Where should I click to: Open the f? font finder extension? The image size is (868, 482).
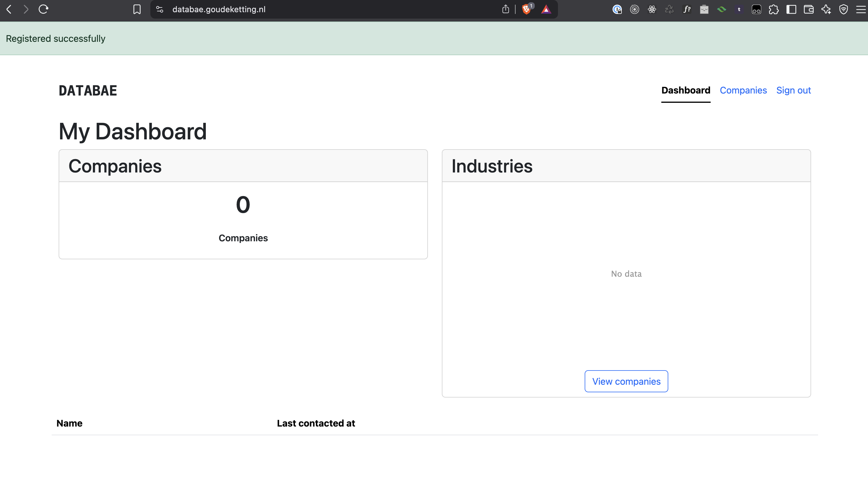point(687,9)
